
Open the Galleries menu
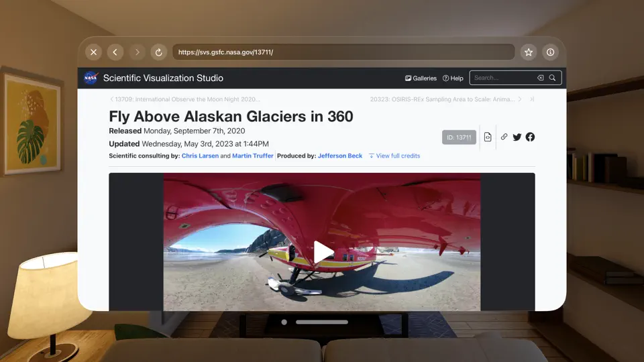(421, 78)
